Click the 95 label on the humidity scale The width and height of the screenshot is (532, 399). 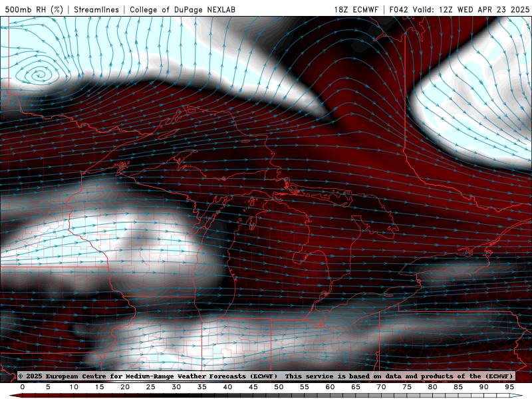tap(509, 387)
